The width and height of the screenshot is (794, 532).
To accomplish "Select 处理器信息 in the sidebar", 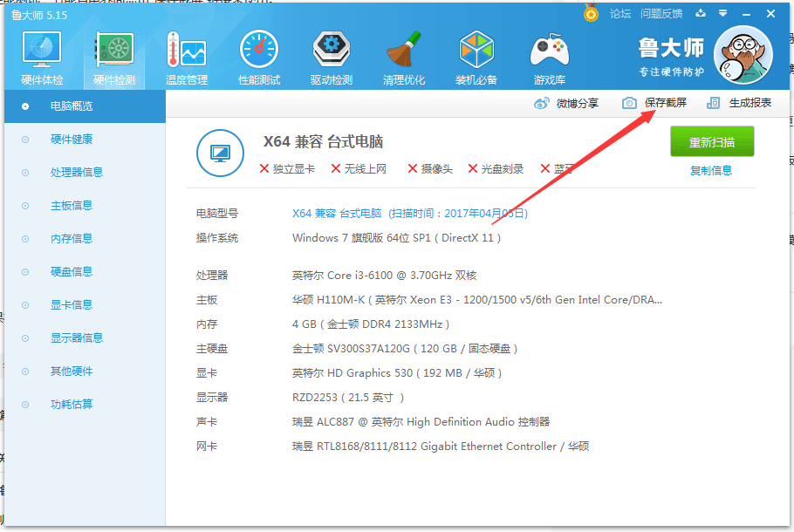I will (x=77, y=173).
